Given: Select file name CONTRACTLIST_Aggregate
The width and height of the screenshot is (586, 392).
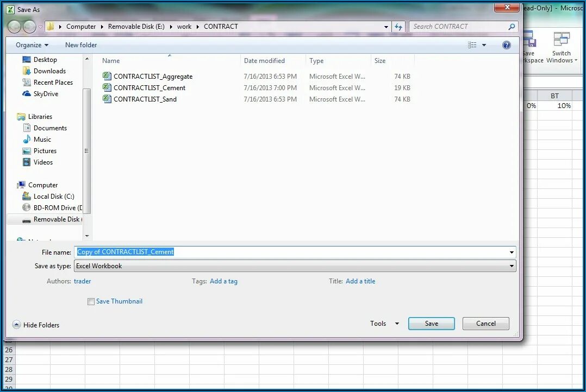Looking at the screenshot, I should 153,77.
